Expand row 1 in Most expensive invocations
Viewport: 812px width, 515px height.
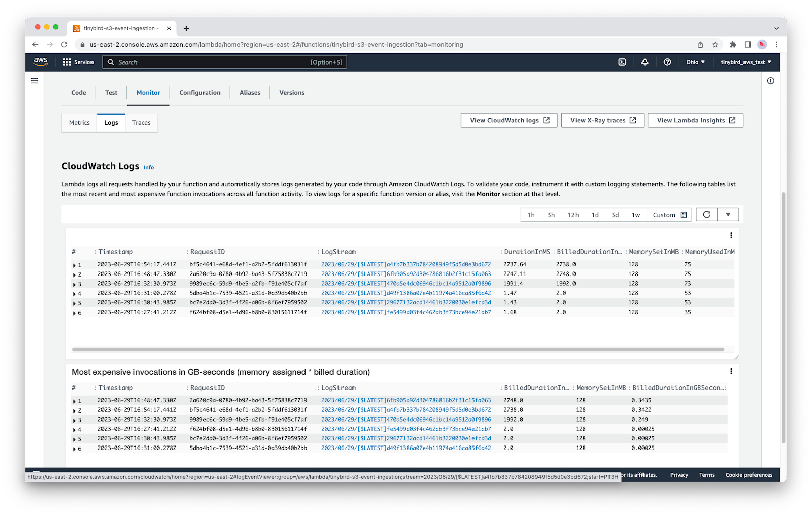[74, 401]
